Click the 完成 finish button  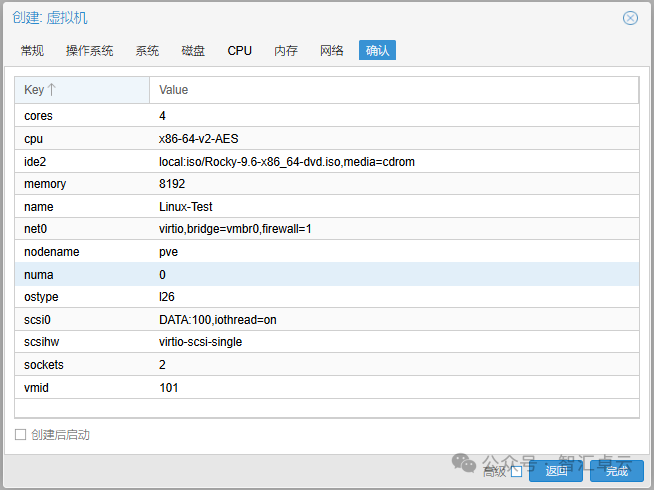pyautogui.click(x=616, y=471)
